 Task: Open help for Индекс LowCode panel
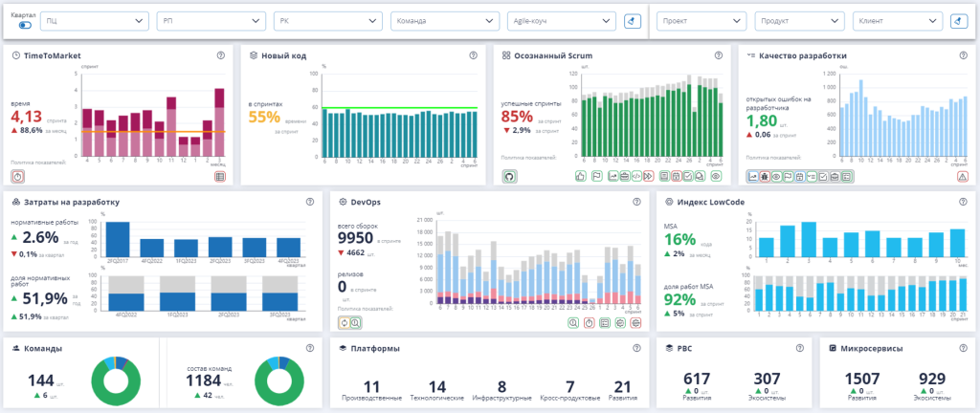click(963, 202)
